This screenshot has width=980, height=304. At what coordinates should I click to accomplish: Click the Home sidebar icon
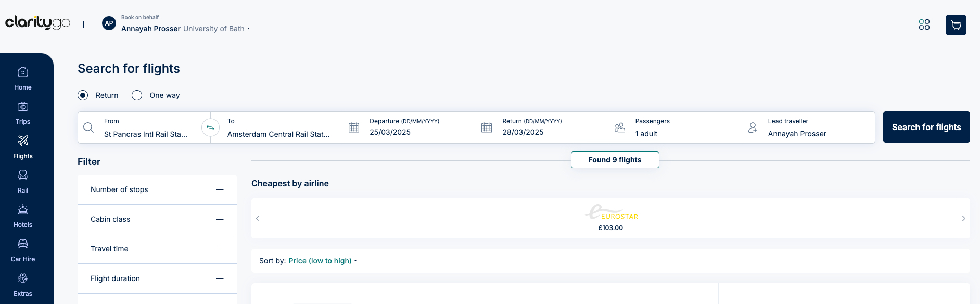tap(23, 78)
